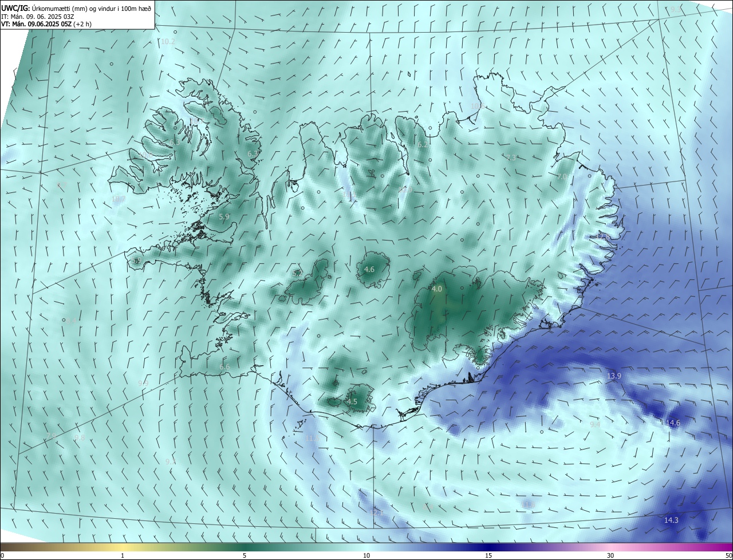Click the 30 tick label on colour scale

pyautogui.click(x=610, y=555)
